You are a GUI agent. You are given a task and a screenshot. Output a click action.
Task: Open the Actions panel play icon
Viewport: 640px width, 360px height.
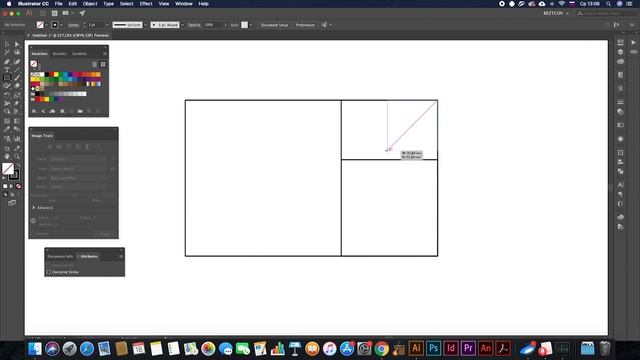633,42
